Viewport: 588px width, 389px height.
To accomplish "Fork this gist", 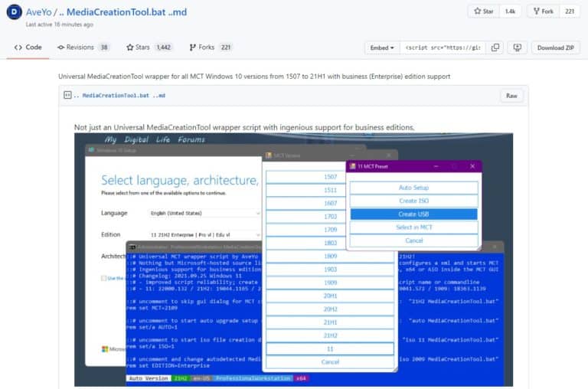I will click(x=544, y=11).
